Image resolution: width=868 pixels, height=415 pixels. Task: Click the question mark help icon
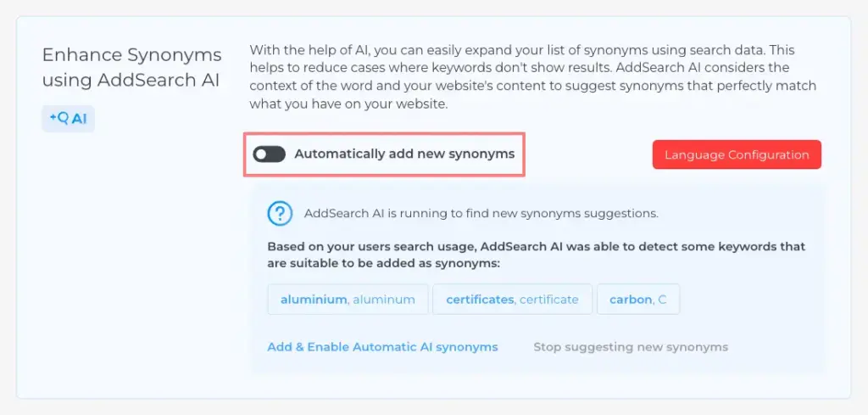click(x=280, y=214)
